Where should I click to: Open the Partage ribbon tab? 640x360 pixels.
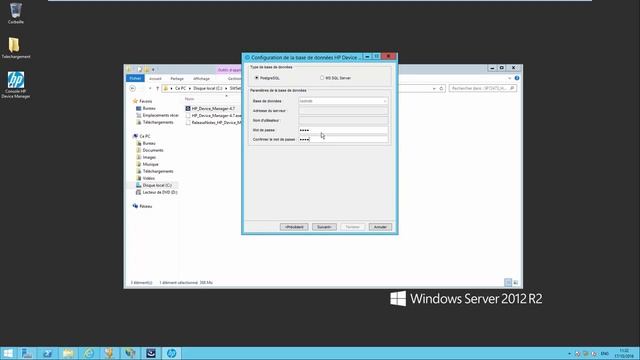coord(177,78)
